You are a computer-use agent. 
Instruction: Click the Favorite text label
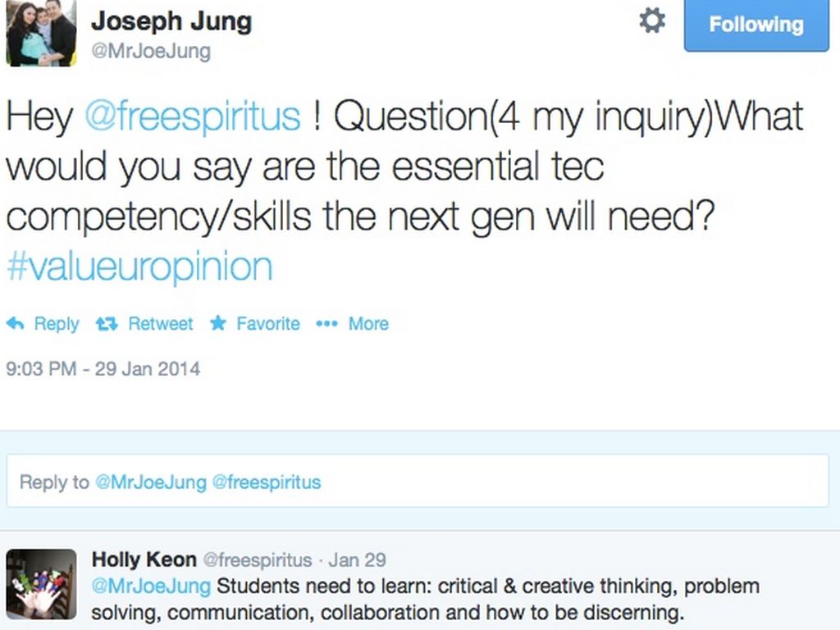(268, 324)
